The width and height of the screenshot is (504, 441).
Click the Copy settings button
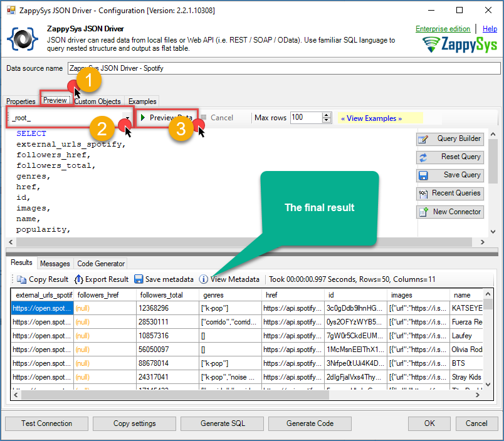coord(134,423)
